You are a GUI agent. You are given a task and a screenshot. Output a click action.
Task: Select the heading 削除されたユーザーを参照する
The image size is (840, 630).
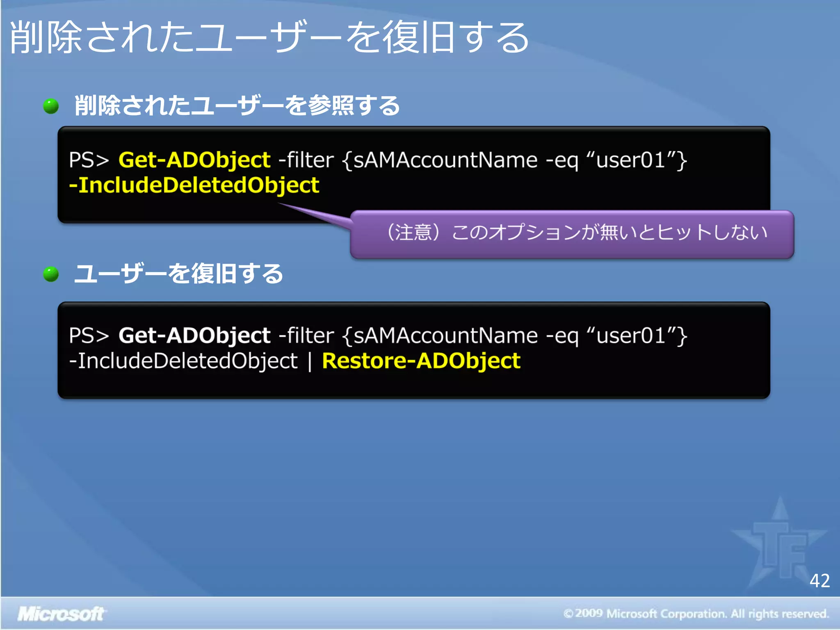tap(237, 105)
